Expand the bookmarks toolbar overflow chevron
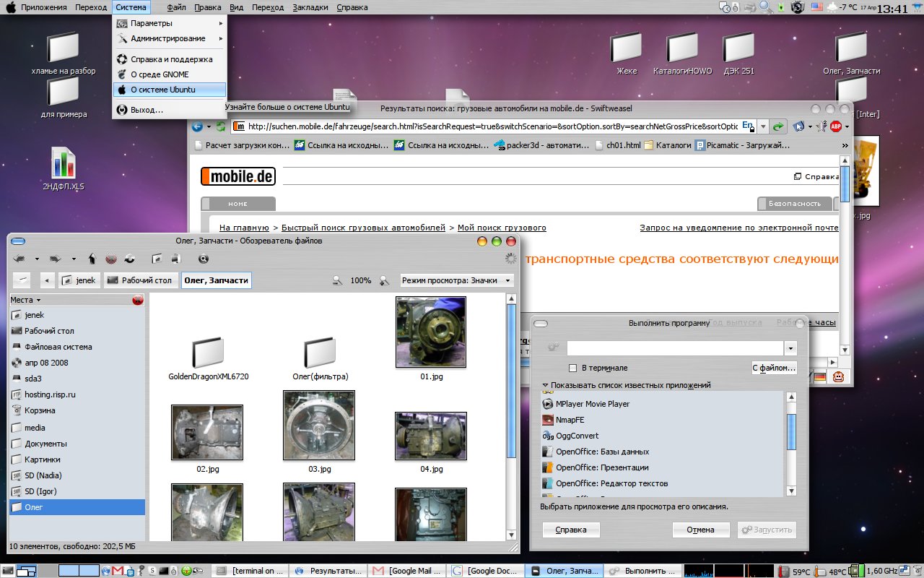 coord(845,145)
